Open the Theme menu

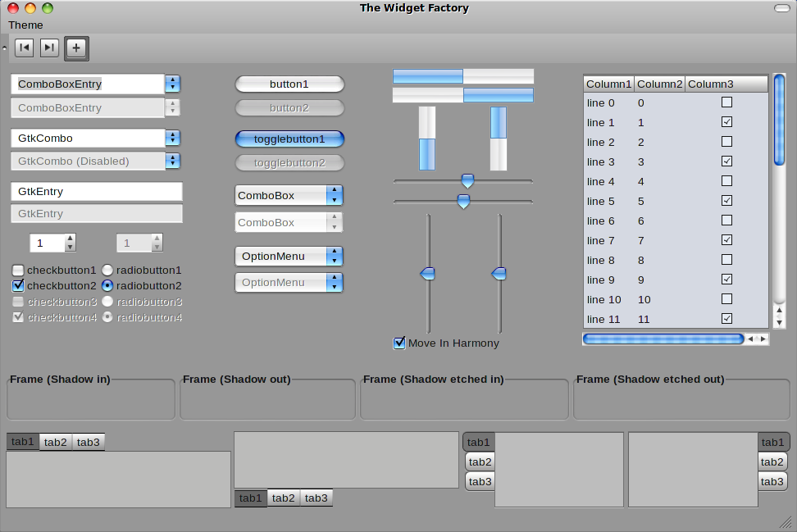pyautogui.click(x=25, y=25)
